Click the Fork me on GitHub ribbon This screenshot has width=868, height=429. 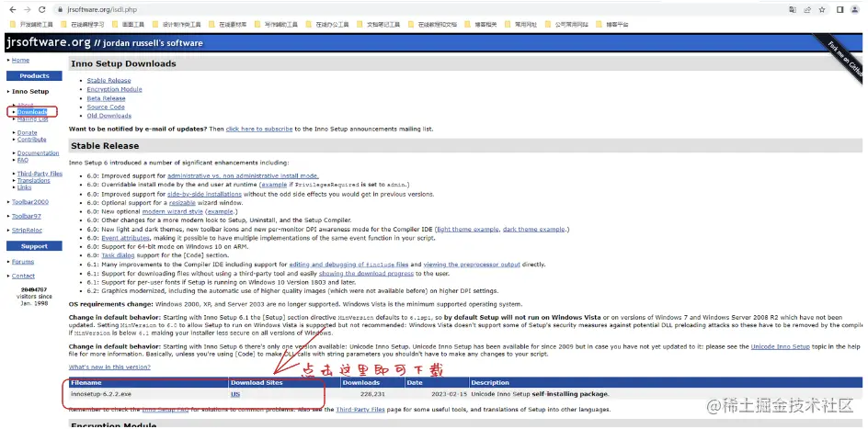coord(842,59)
